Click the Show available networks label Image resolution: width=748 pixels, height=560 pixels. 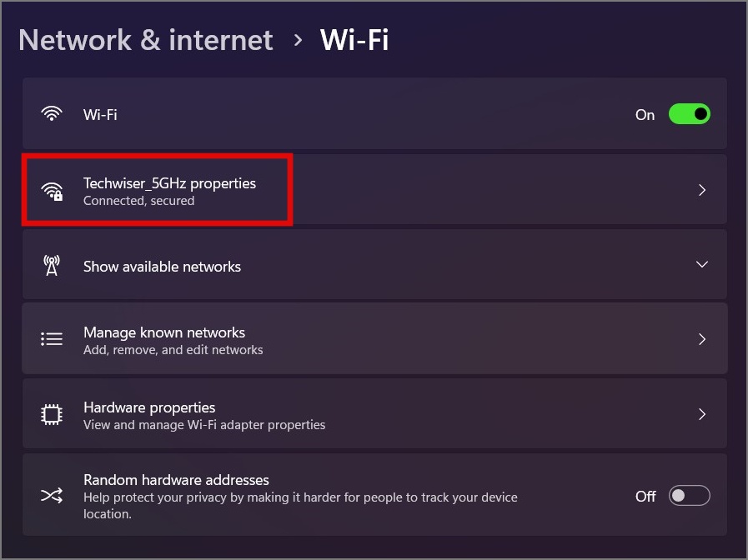click(162, 267)
